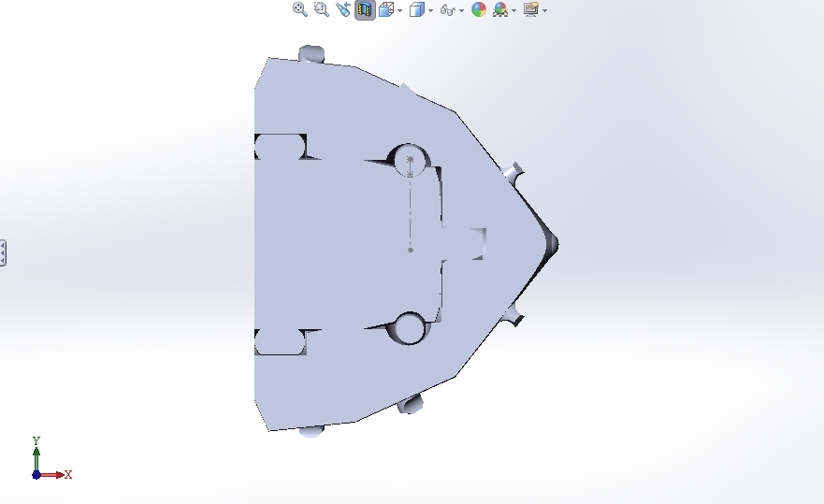Click the View Orientation cube icon
Screen dimensions: 824x504
click(x=386, y=9)
